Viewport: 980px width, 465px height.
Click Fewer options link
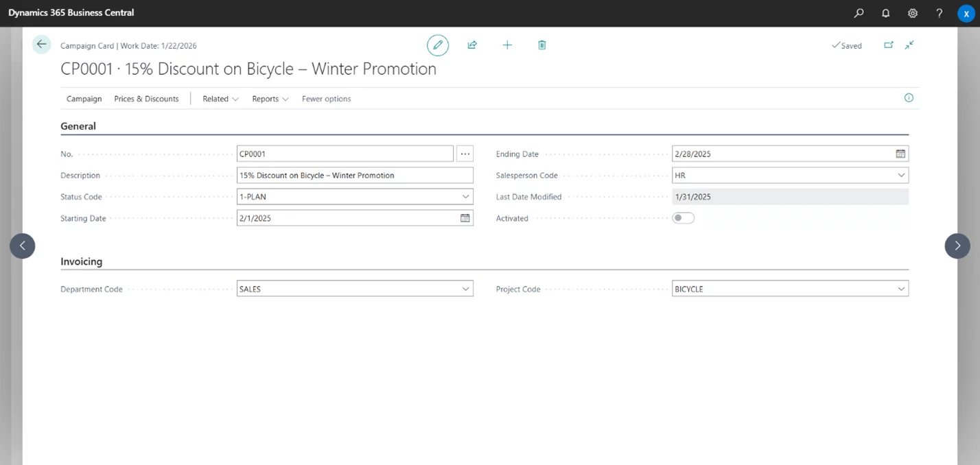[326, 99]
